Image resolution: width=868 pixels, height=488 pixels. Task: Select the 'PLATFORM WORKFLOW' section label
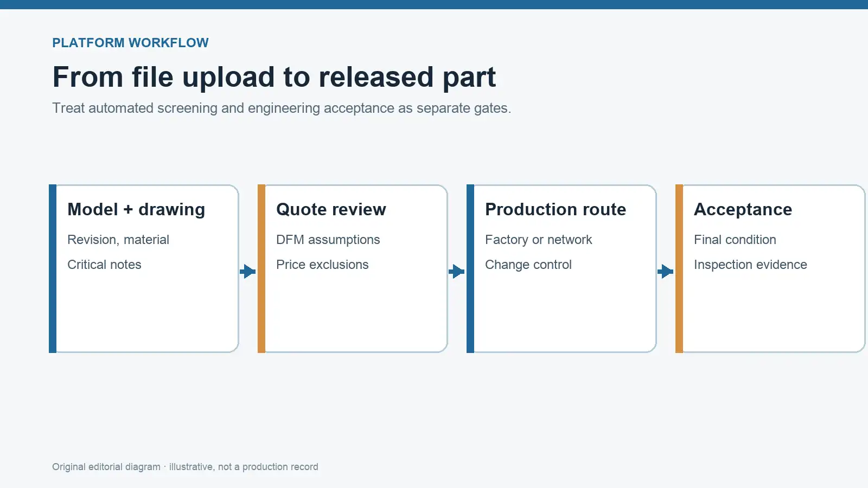coord(130,43)
